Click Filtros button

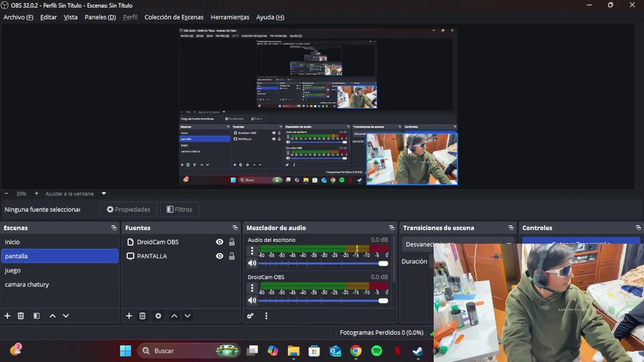coord(180,210)
